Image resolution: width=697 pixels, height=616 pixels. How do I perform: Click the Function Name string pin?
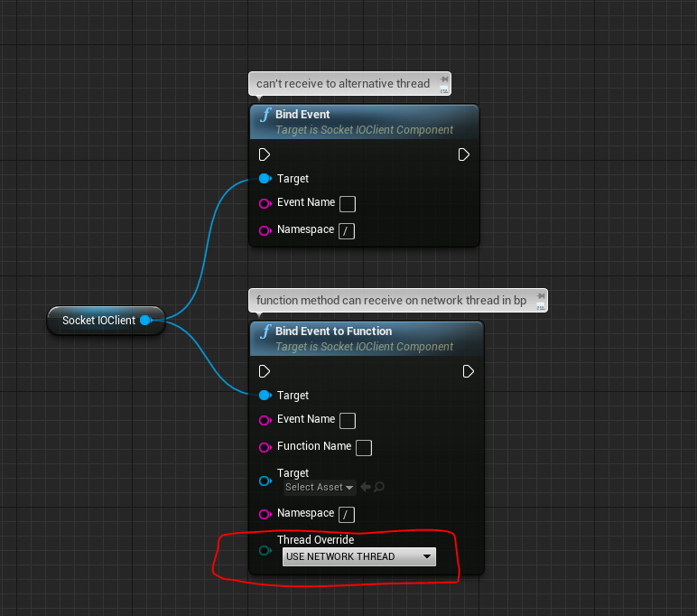(265, 447)
